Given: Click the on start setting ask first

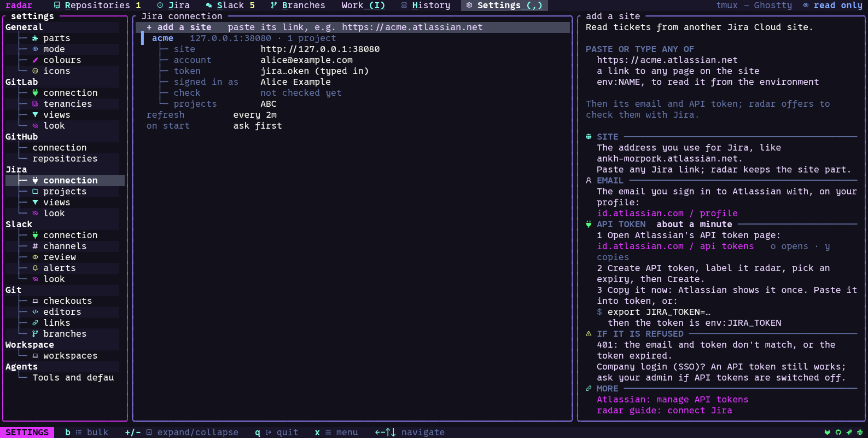Looking at the screenshot, I should click(x=258, y=126).
